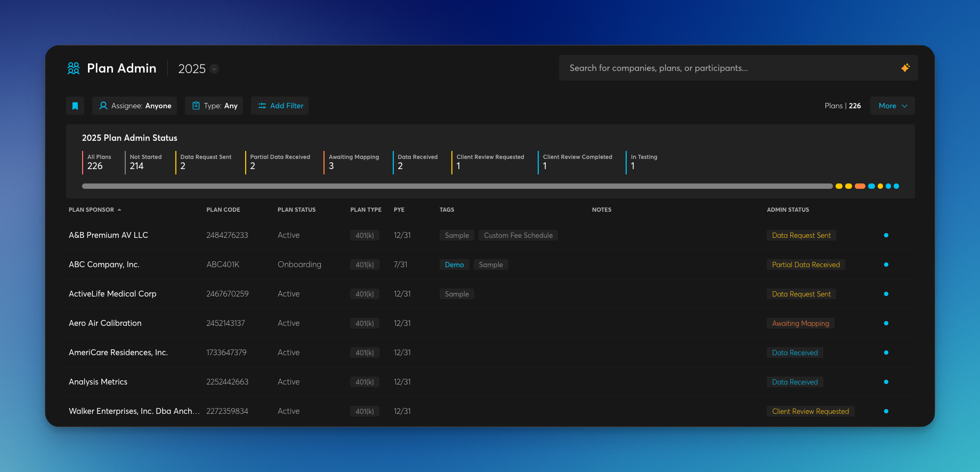Screen dimensions: 980x472
Task: Click blue status dot for A&B Premium AV LLC
Action: click(886, 235)
